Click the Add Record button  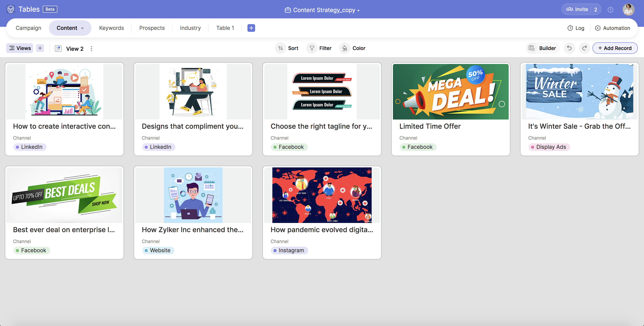click(x=615, y=48)
